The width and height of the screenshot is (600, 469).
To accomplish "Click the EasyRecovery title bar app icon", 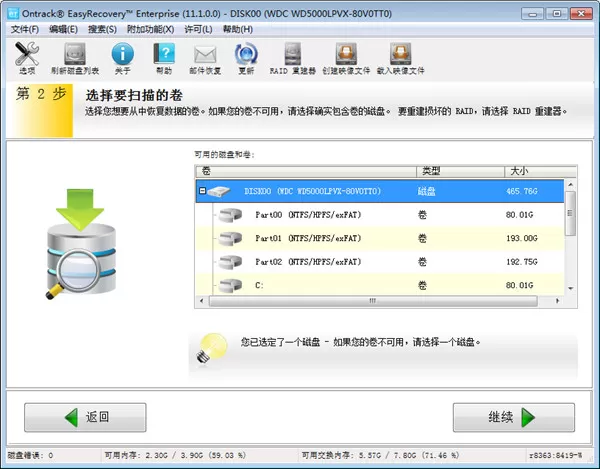I will coord(13,14).
